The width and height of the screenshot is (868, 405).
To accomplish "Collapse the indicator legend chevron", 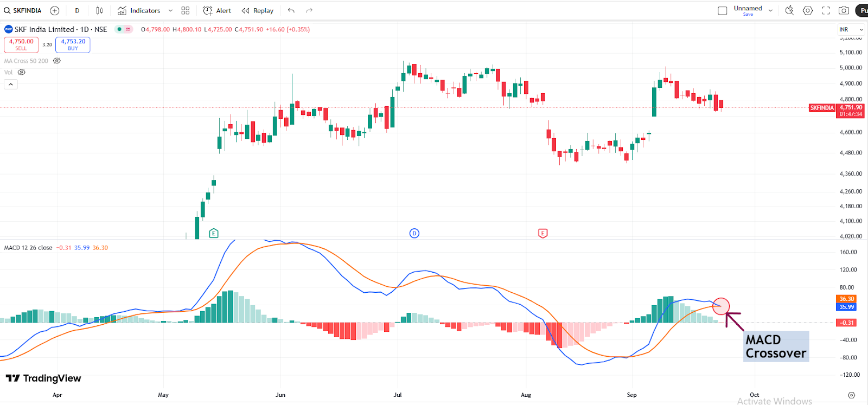I will (11, 84).
